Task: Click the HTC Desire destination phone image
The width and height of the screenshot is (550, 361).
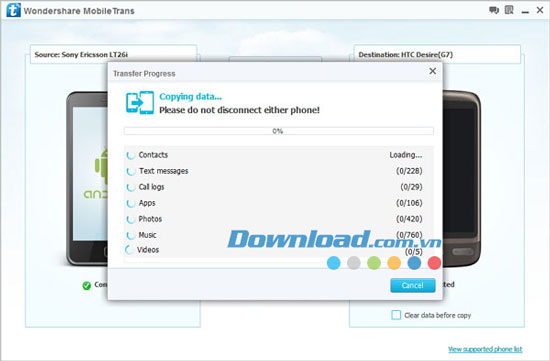Action: click(462, 179)
